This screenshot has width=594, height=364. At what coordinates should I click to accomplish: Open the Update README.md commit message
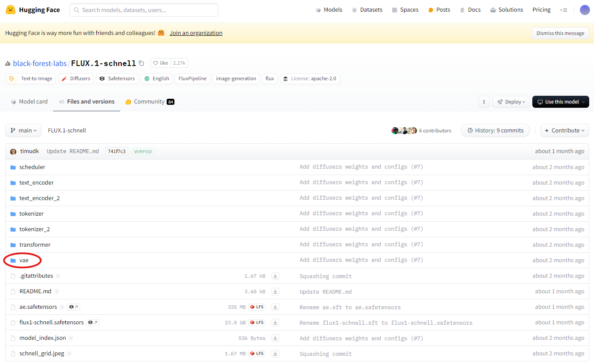click(x=73, y=151)
